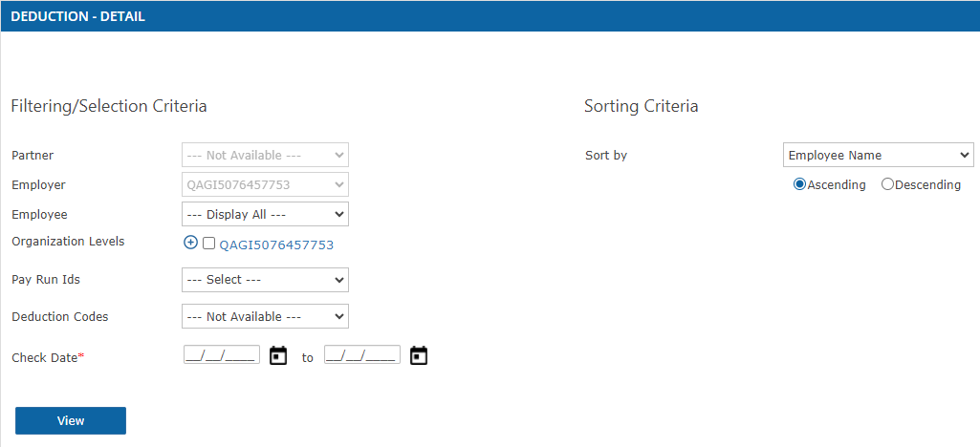Image resolution: width=980 pixels, height=447 pixels.
Task: Open the calendar picker for end check date
Action: pos(419,356)
